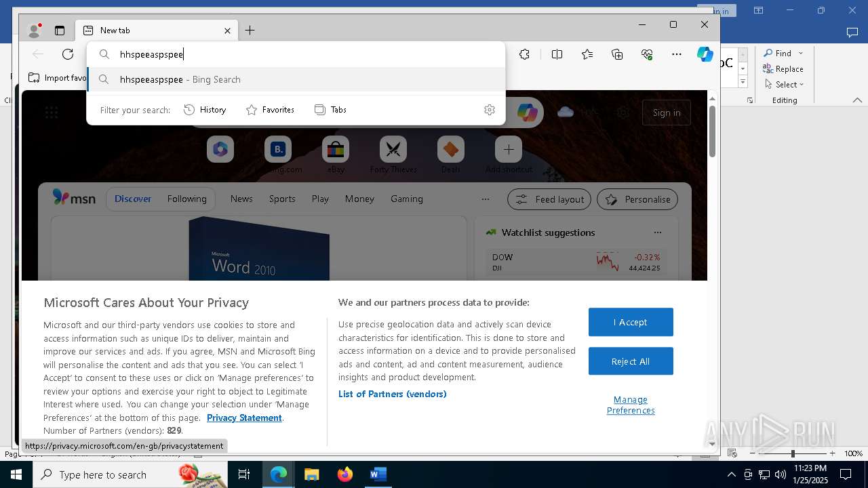Image resolution: width=868 pixels, height=488 pixels.
Task: Open the Extensions puzzle icon
Action: [524, 54]
